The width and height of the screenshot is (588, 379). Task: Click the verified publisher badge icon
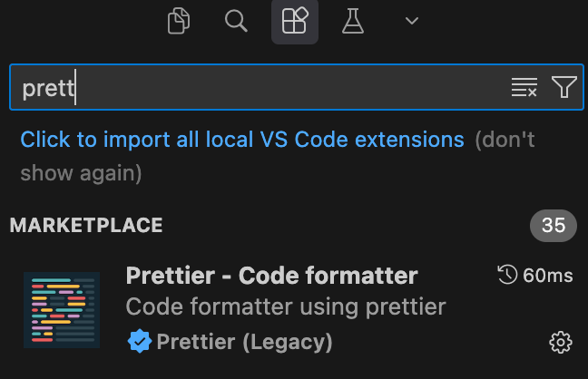click(x=139, y=341)
